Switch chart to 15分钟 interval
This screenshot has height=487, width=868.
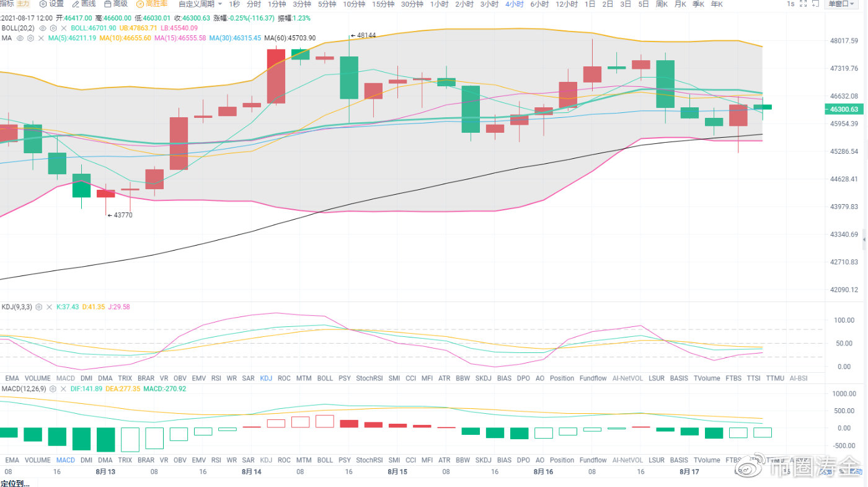(x=383, y=4)
